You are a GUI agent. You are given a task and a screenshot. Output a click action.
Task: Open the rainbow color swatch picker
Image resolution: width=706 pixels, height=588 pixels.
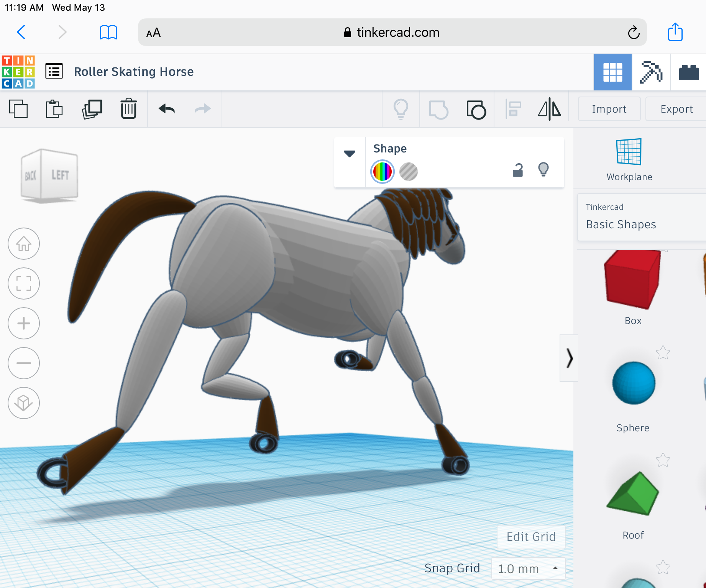tap(382, 172)
